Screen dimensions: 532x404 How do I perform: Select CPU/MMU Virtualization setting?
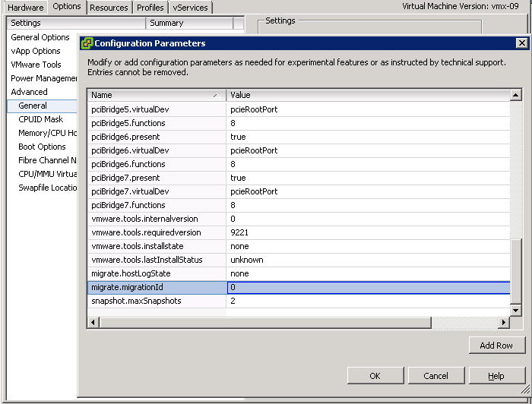coord(47,174)
